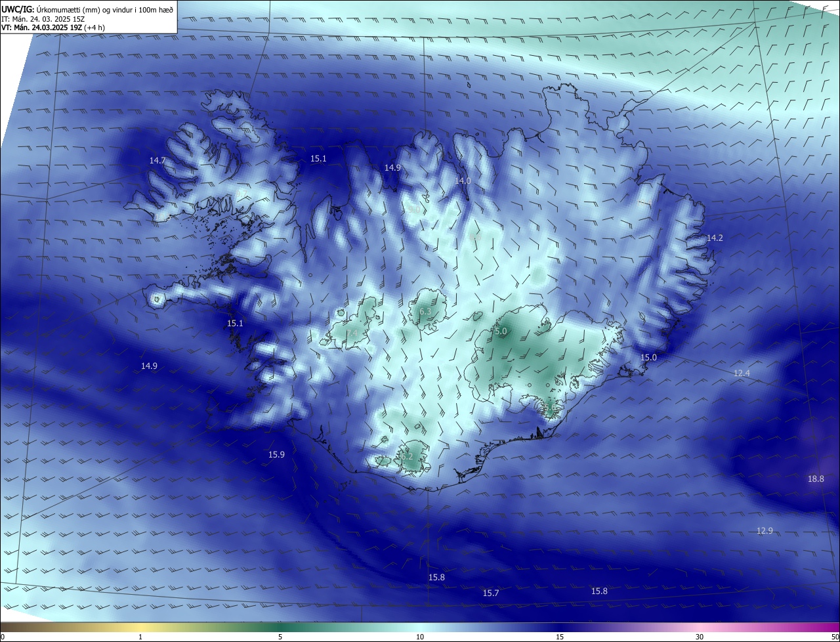
Task: Click the 12.4 value label on the map
Action: tap(742, 373)
